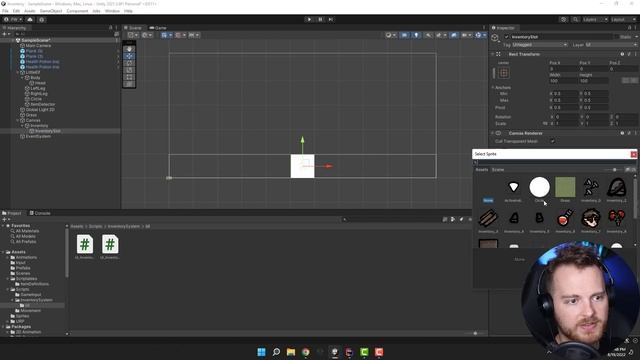Open the draw mode dropdown in Scene toolbar
Image resolution: width=640 pixels, height=360 pixels.
pos(390,35)
